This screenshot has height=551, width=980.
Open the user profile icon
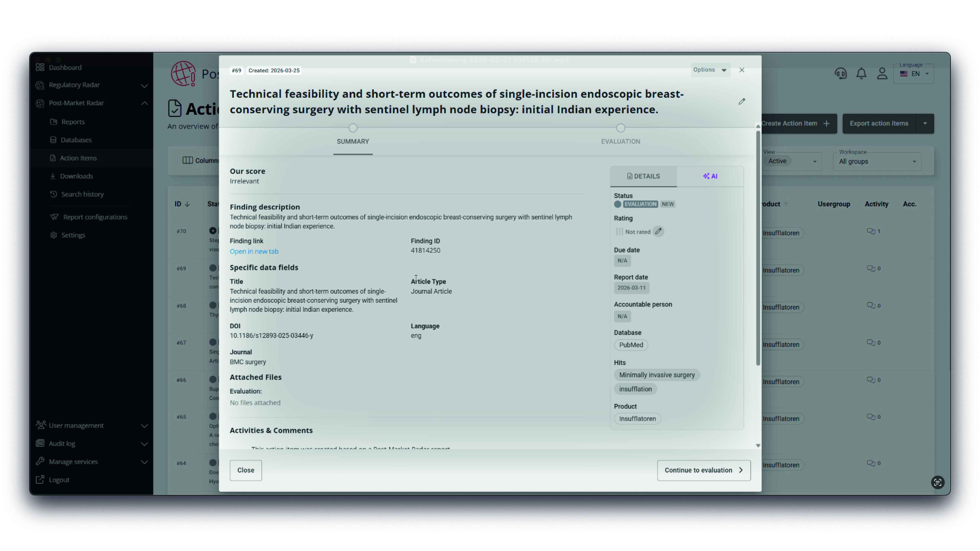882,73
